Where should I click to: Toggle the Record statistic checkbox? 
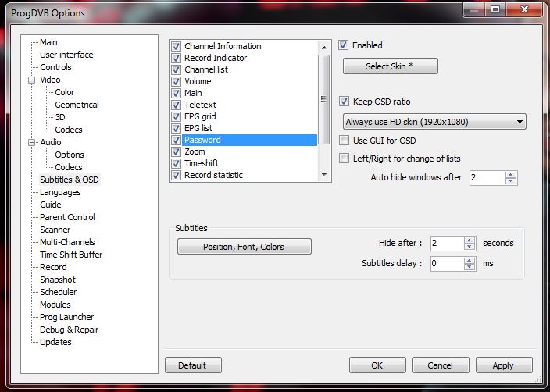click(x=176, y=175)
